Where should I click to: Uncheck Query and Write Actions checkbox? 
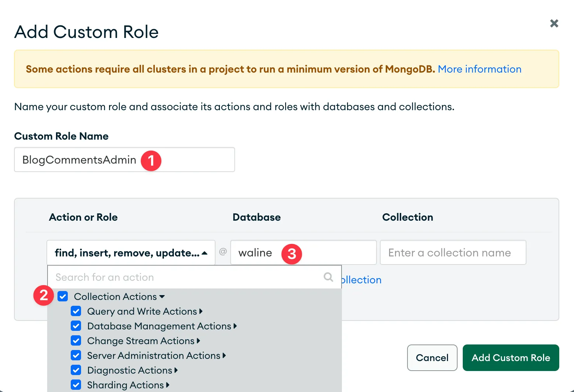click(76, 311)
